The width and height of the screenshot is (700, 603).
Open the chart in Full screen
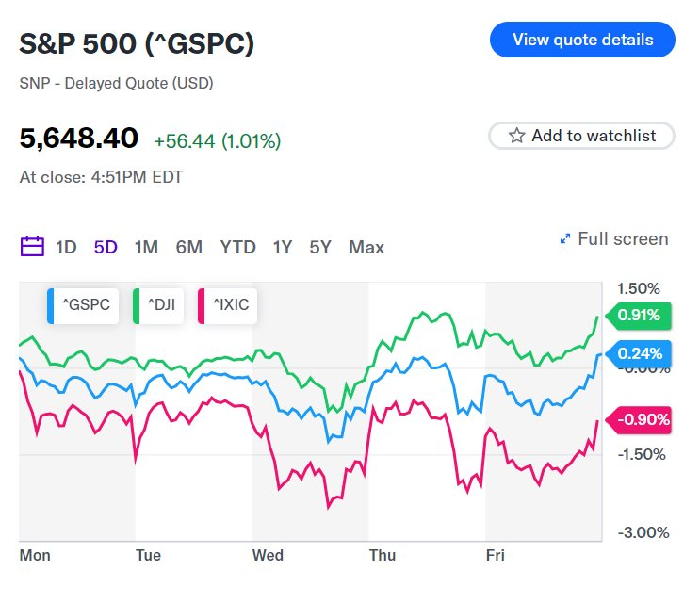pyautogui.click(x=623, y=239)
